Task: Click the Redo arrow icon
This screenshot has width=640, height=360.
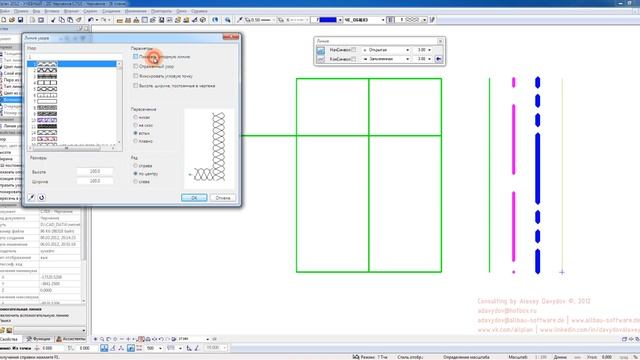Action: point(104,20)
